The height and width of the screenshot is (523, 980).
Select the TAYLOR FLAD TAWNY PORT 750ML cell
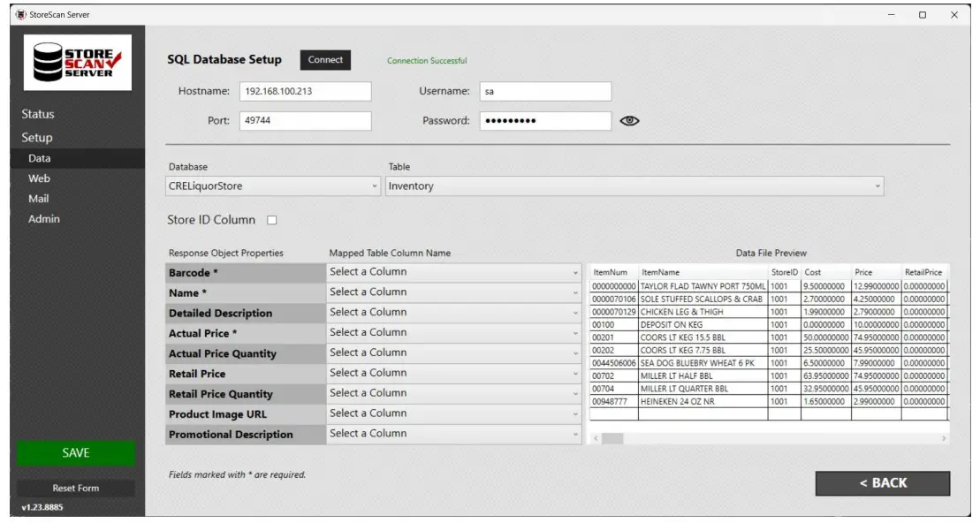(x=703, y=286)
